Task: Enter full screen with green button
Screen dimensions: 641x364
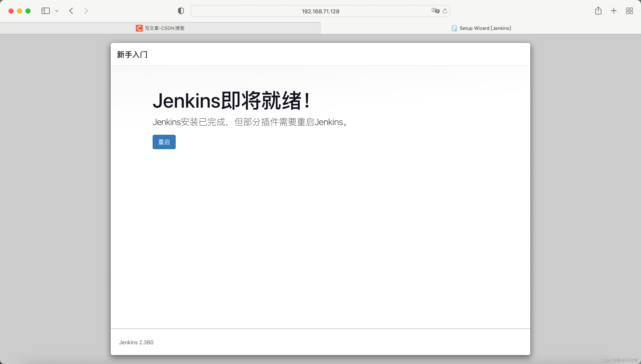Action: 28,11
